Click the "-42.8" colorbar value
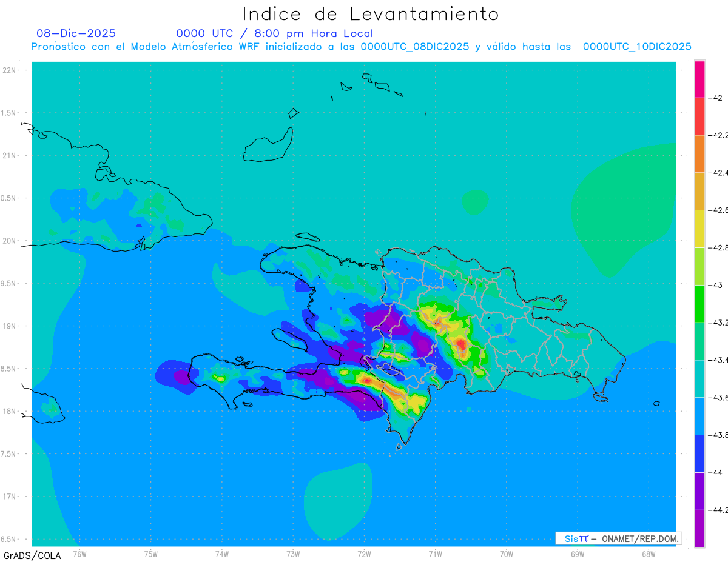728x562 pixels. (718, 248)
